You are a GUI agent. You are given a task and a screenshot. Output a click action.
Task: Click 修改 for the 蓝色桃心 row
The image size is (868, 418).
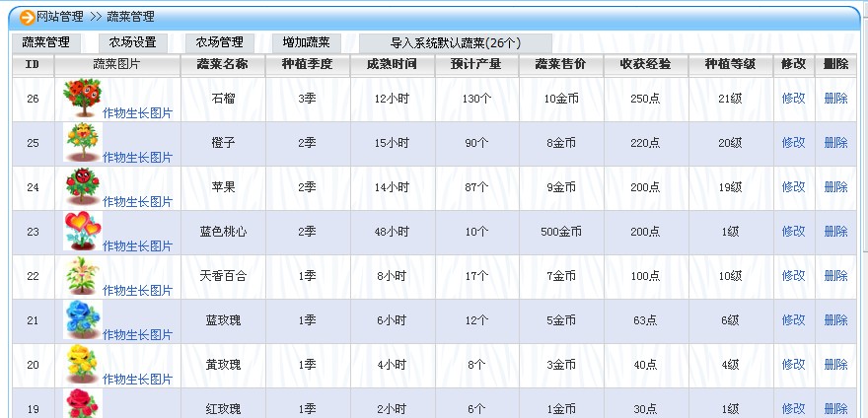(x=793, y=232)
